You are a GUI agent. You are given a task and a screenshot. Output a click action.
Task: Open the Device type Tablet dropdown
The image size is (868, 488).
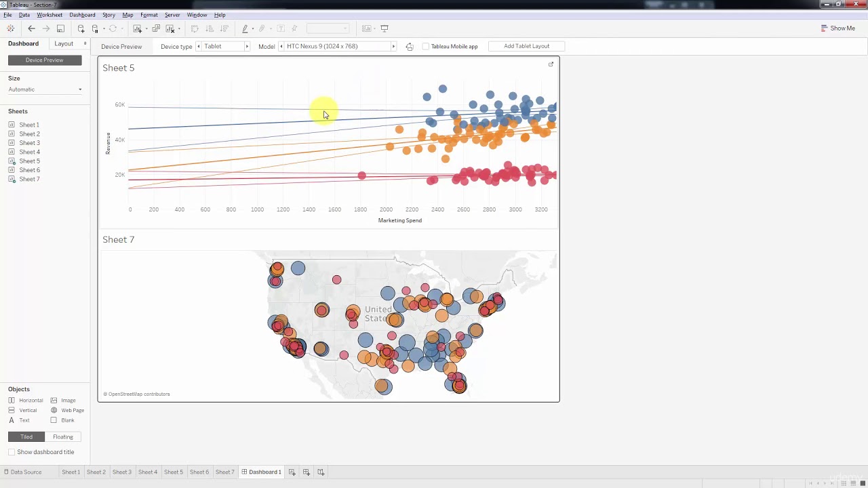click(x=224, y=47)
